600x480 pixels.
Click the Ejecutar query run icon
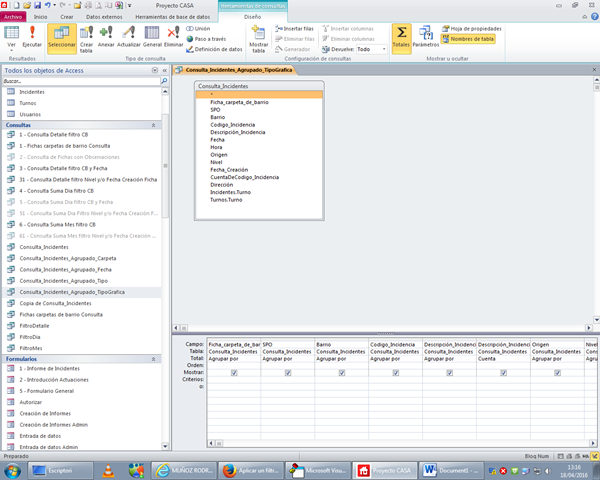pos(32,37)
